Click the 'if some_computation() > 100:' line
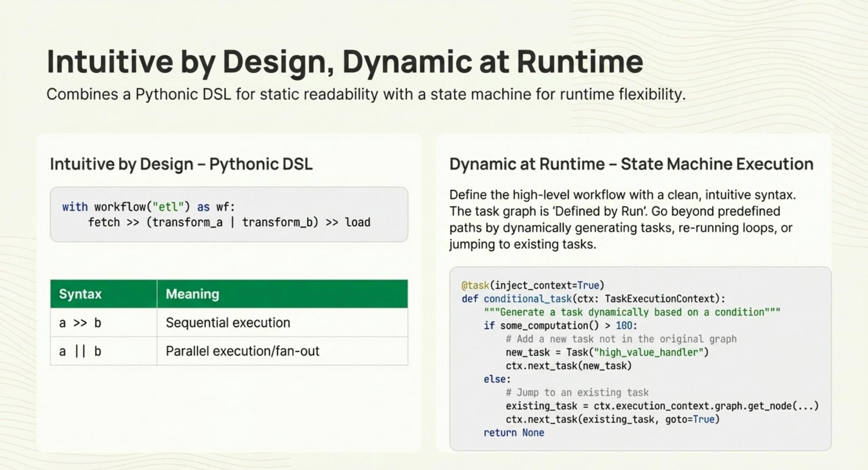Viewport: 868px width, 470px height. click(560, 326)
